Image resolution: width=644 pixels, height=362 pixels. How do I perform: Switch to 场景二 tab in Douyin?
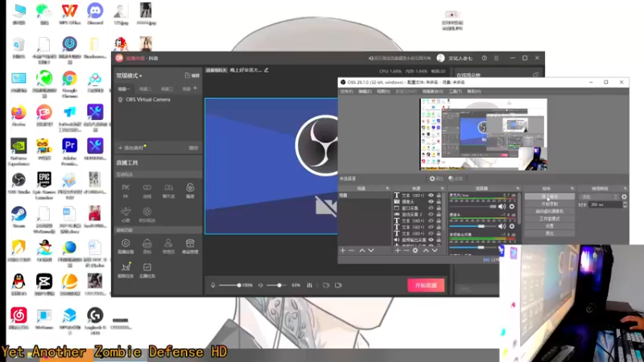(x=145, y=88)
